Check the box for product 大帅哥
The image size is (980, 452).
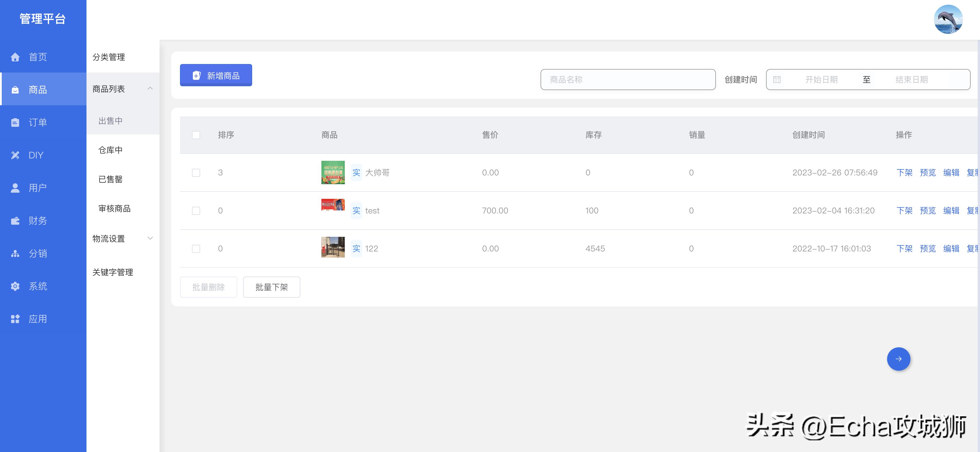tap(196, 173)
